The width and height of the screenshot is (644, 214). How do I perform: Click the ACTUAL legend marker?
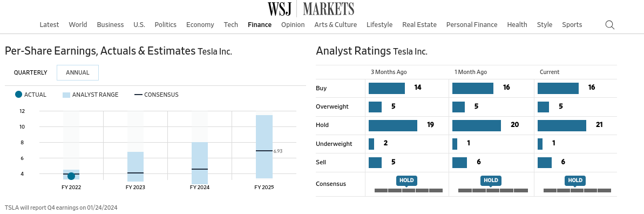click(18, 95)
